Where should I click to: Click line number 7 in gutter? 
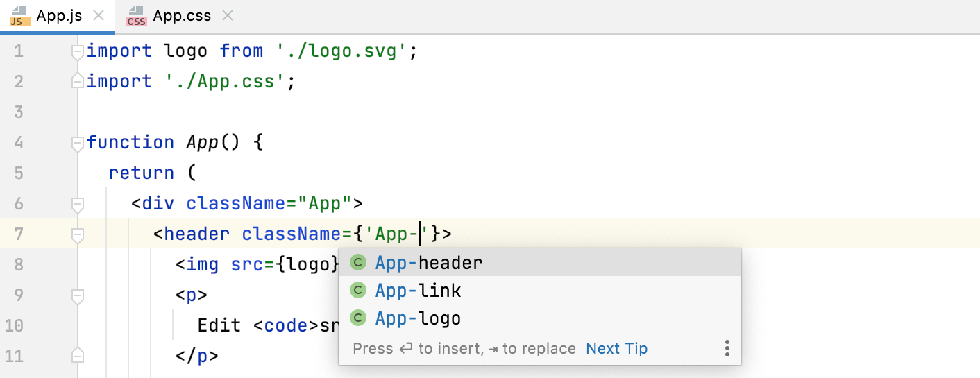tap(19, 234)
